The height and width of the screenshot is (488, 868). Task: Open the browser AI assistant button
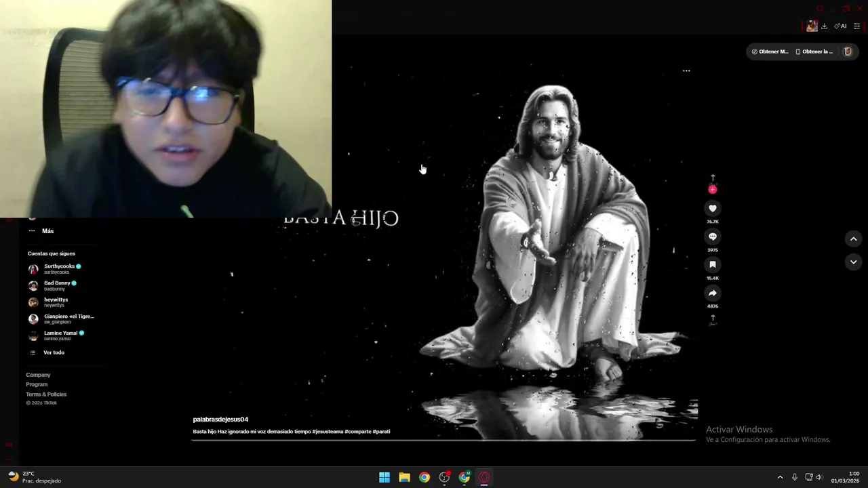(840, 26)
